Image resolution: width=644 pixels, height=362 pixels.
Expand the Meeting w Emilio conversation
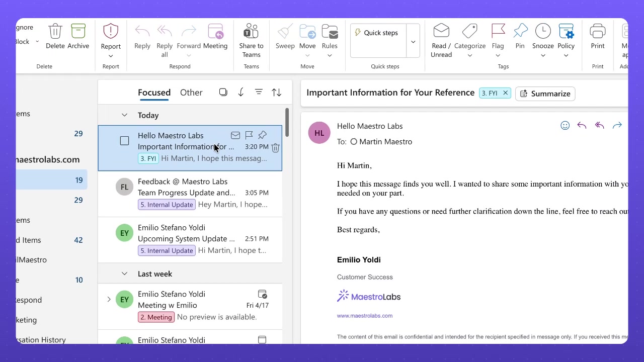109,299
